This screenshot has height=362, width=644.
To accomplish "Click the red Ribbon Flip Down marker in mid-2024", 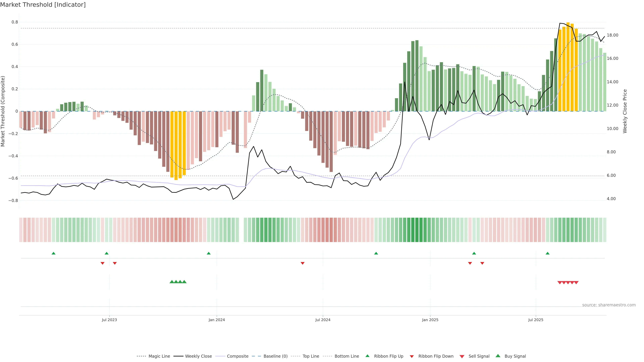I will (303, 263).
